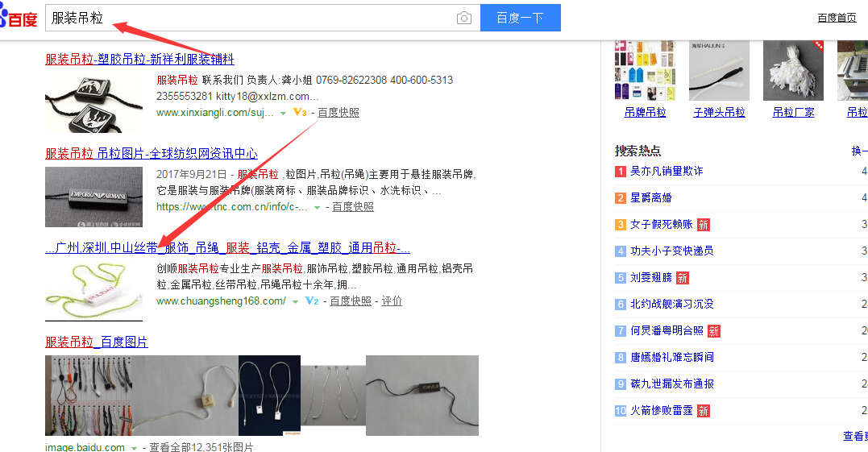This screenshot has height=452, width=868.
Task: Open hot topic 功夫小子变快递员
Action: point(671,251)
